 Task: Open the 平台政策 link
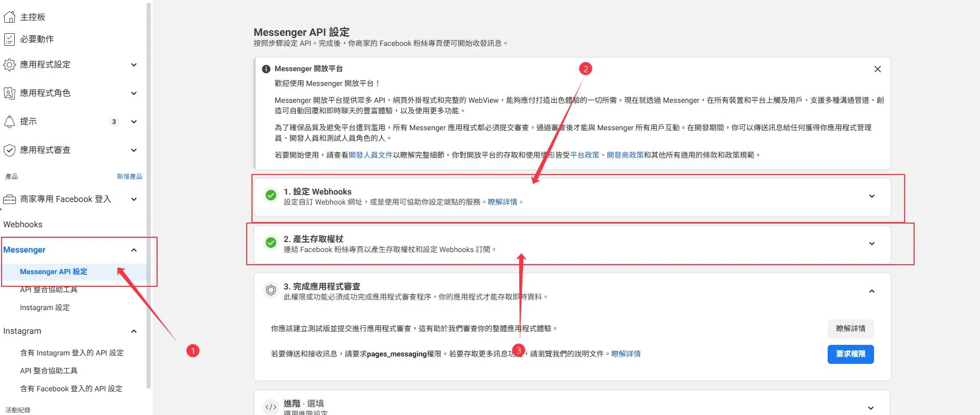click(585, 155)
